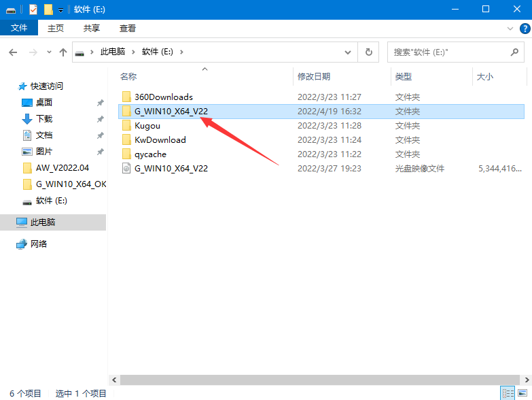
Task: Click the KwDownload folder icon
Action: click(126, 139)
